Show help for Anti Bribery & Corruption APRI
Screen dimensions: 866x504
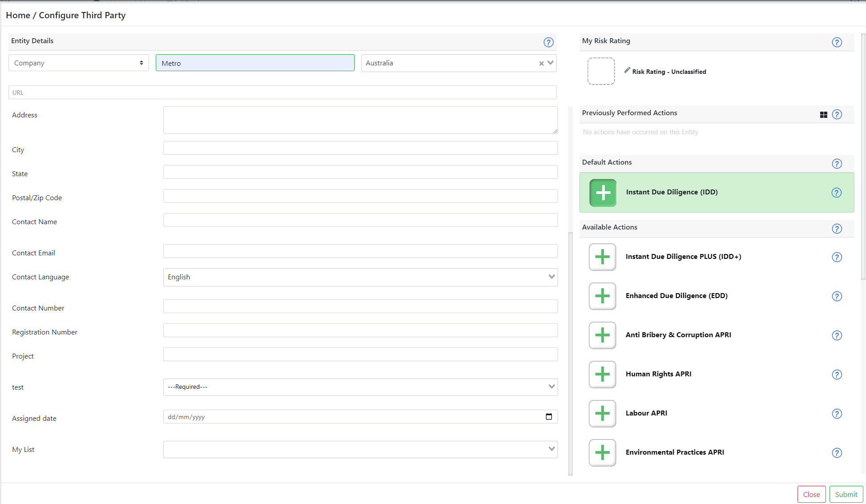[837, 335]
